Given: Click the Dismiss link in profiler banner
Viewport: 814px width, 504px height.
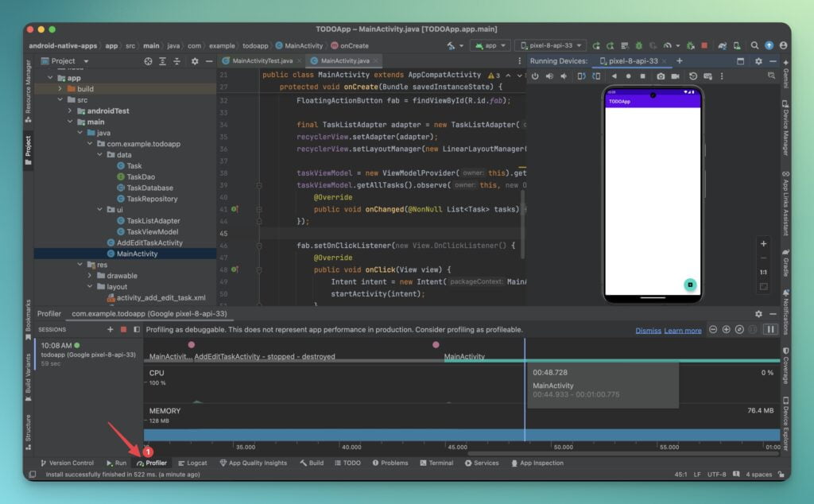Looking at the screenshot, I should (648, 331).
